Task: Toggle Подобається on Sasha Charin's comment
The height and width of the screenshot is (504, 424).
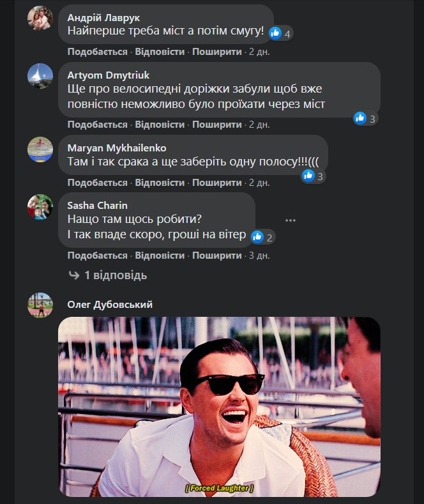Action: [98, 256]
